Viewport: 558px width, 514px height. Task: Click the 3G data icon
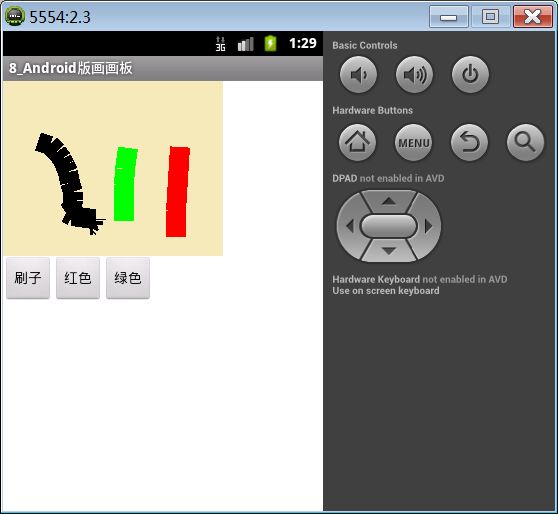pyautogui.click(x=220, y=44)
